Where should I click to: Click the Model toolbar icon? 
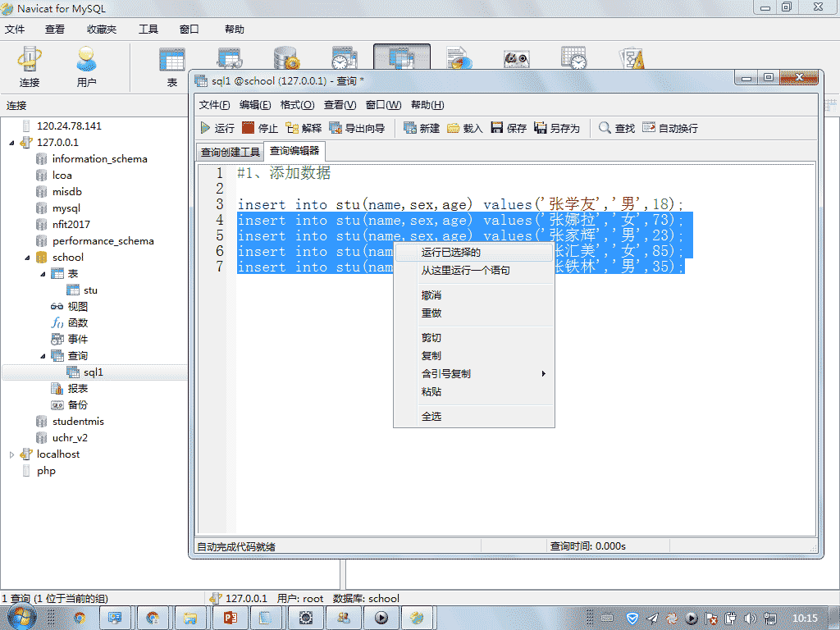click(x=631, y=58)
